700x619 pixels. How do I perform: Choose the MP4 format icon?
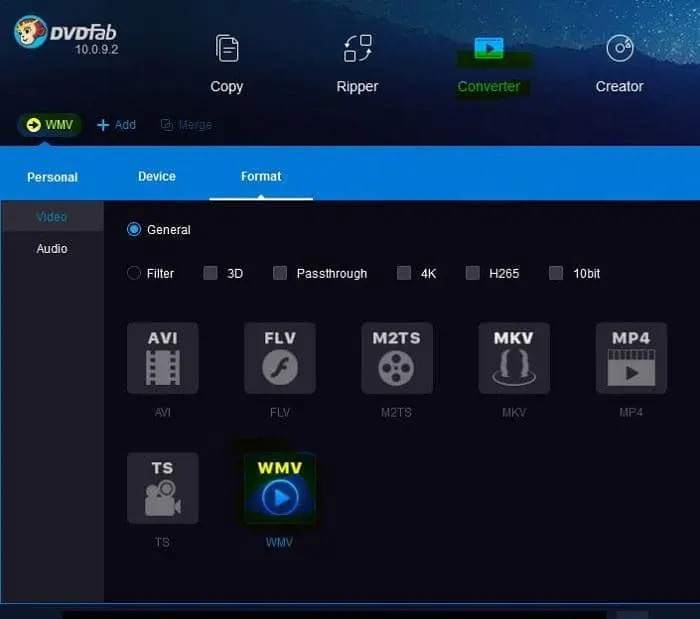click(x=631, y=358)
